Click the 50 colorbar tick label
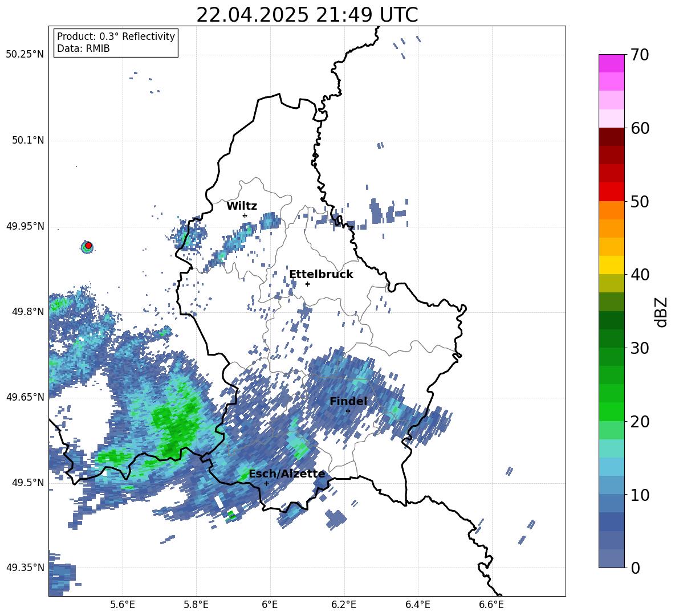The width and height of the screenshot is (675, 616). point(640,201)
